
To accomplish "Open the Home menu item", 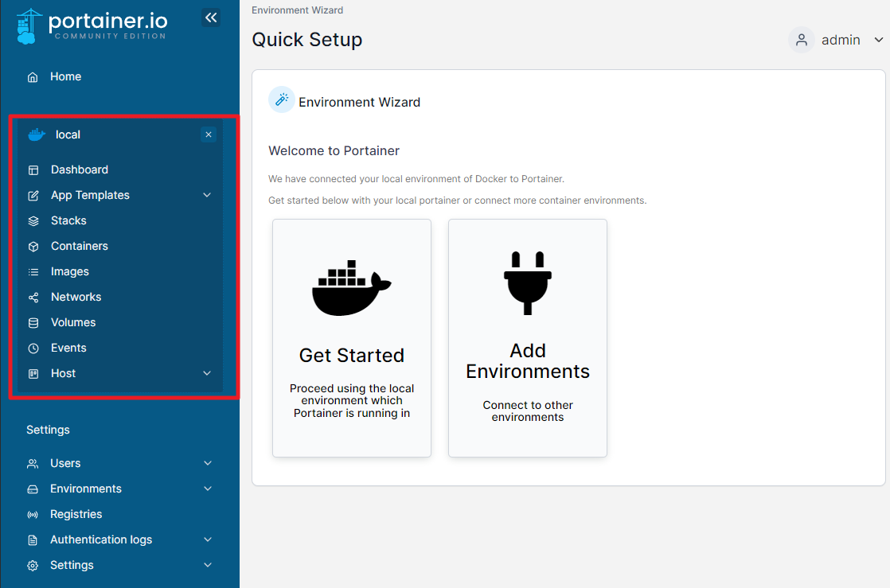I will (66, 76).
